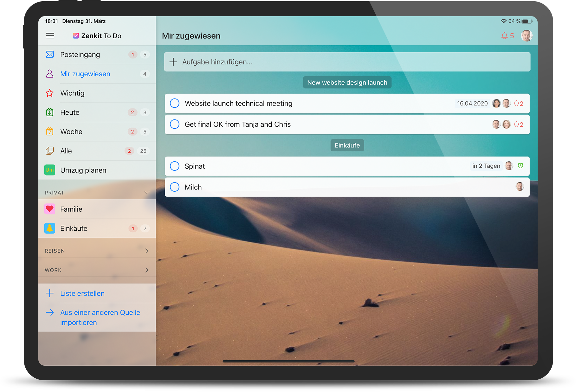This screenshot has width=576, height=392.
Task: Click the woman avatar on Website launch task
Action: (496, 103)
